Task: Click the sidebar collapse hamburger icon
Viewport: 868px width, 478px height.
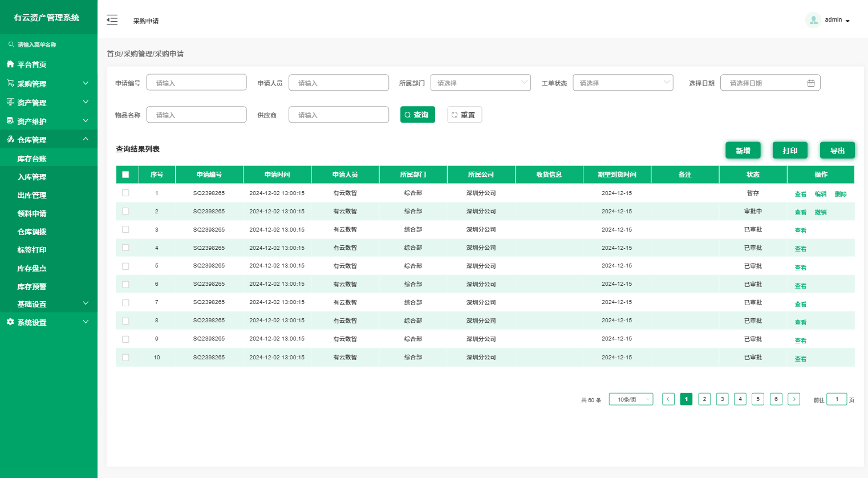Action: point(112,21)
